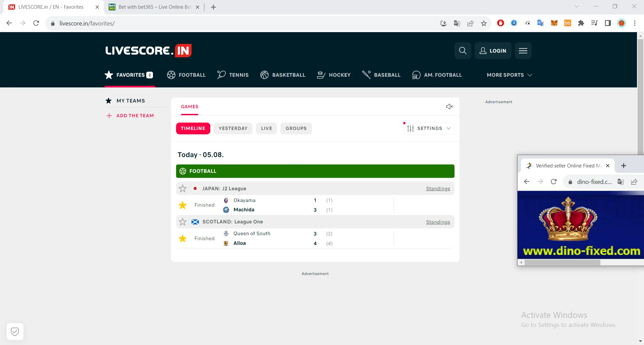Open the Tennis sports section
Image resolution: width=644 pixels, height=345 pixels.
click(233, 75)
